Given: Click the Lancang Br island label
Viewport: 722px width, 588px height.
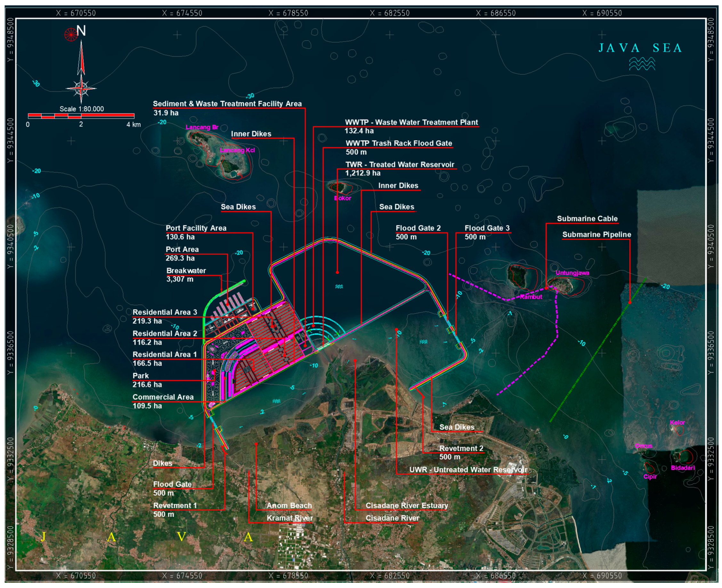Looking at the screenshot, I should tap(202, 127).
